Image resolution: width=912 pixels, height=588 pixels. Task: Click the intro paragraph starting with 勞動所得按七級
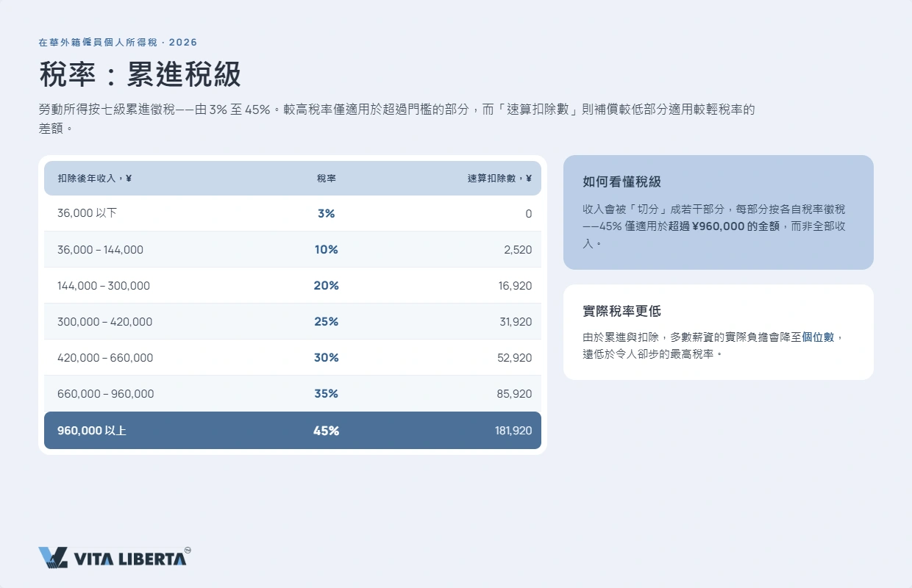click(x=397, y=119)
